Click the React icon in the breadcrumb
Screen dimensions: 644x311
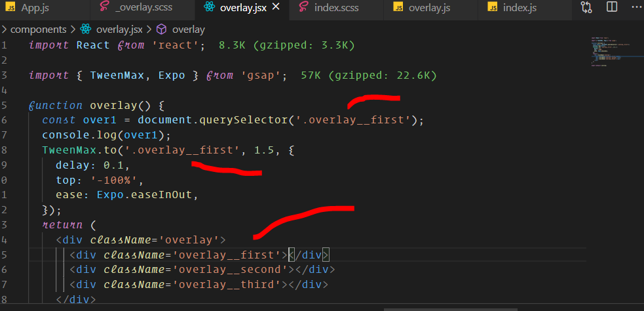pos(85,30)
